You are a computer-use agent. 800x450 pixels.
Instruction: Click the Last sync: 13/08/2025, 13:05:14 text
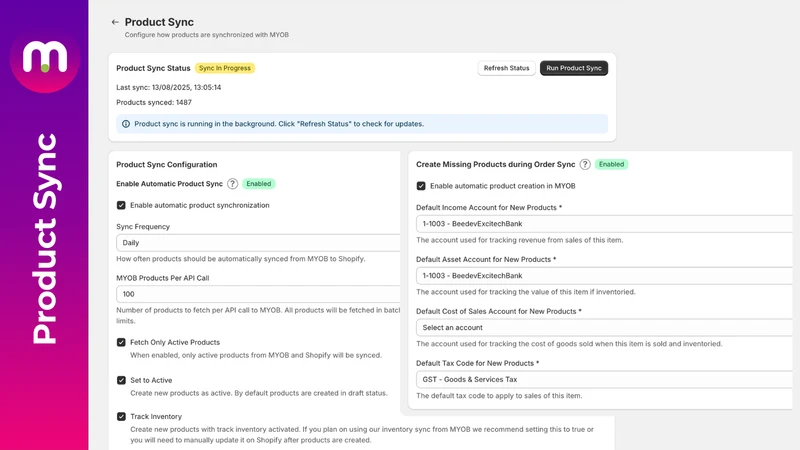coord(168,87)
